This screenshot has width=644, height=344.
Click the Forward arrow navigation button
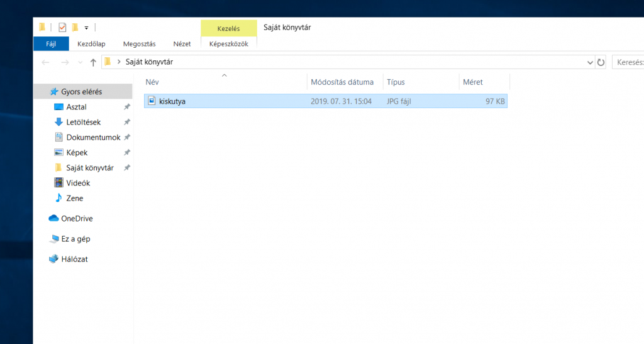(x=64, y=62)
